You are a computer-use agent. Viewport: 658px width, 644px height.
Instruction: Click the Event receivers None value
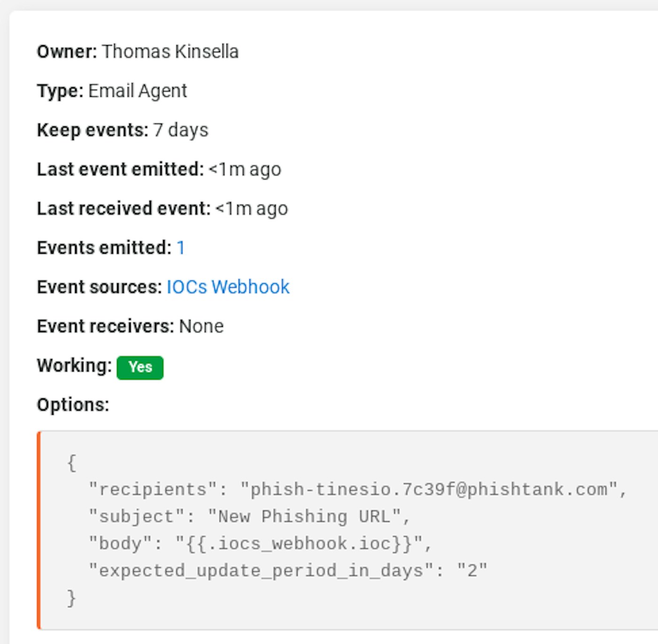click(x=201, y=326)
